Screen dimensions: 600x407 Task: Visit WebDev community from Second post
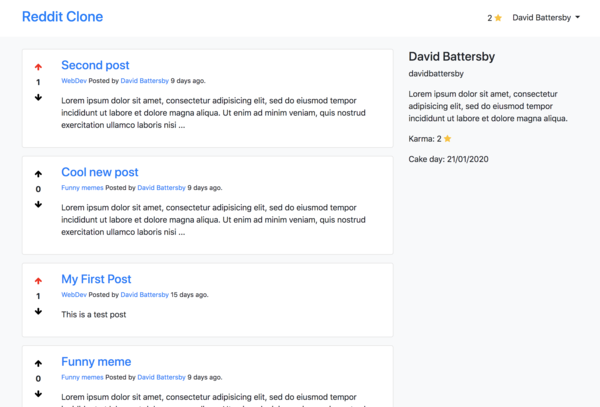tap(74, 80)
